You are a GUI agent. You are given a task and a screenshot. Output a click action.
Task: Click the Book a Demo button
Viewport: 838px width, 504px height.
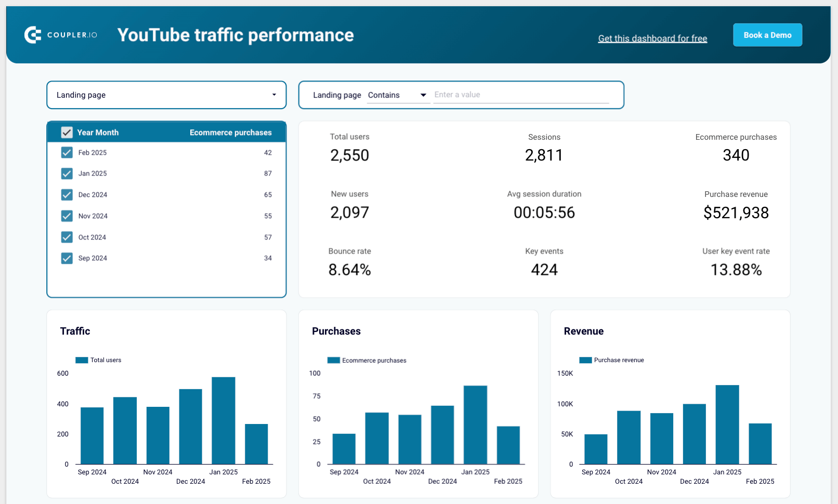click(x=767, y=35)
